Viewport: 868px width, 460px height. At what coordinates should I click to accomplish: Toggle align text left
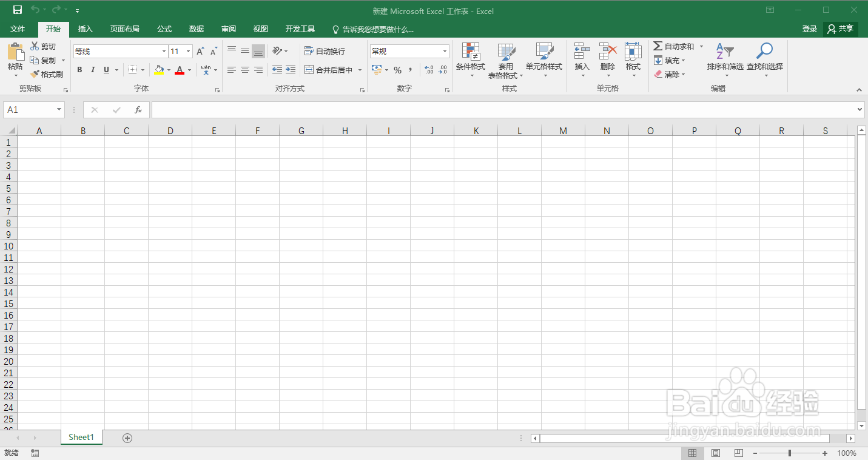click(232, 70)
